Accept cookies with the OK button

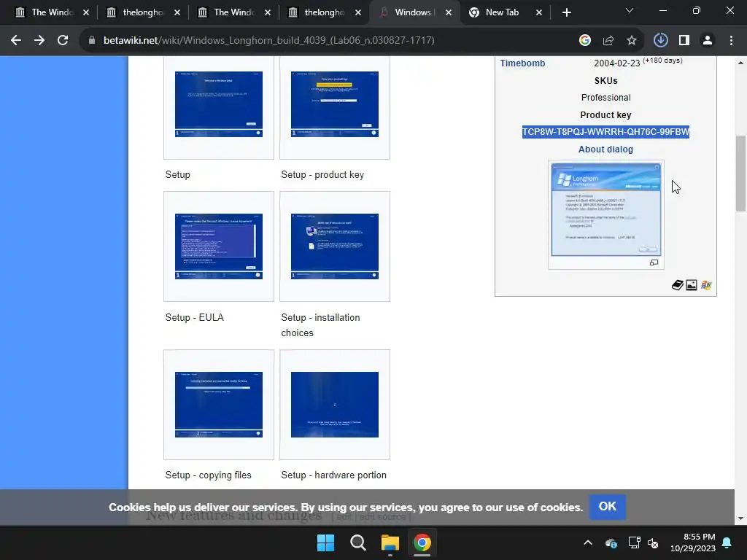point(608,507)
